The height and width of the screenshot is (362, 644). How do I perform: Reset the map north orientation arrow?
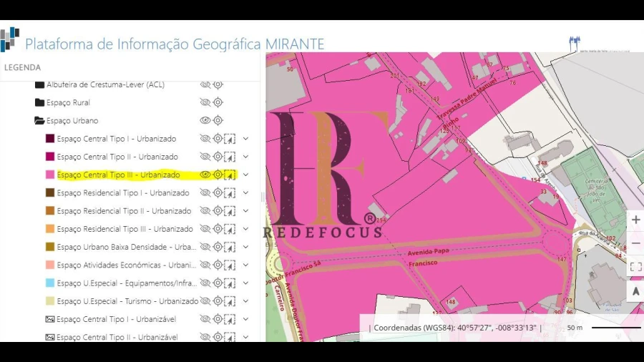(x=635, y=290)
